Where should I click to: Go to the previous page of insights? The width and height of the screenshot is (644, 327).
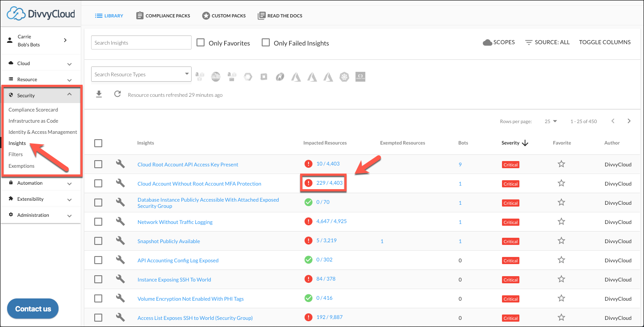click(613, 121)
